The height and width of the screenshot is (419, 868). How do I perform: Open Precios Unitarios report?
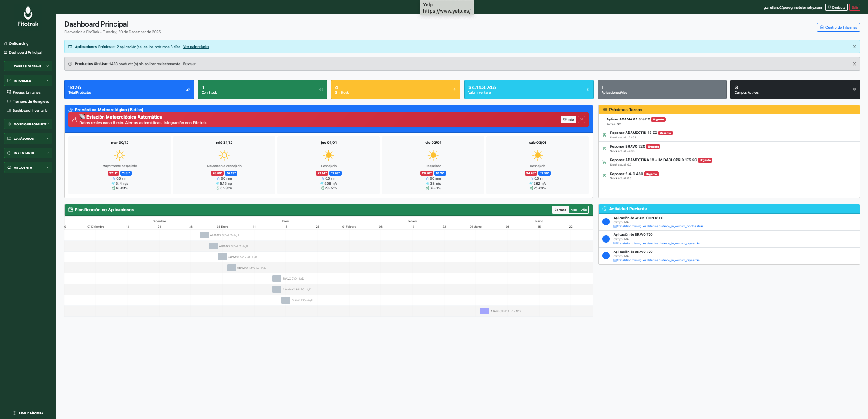(26, 92)
